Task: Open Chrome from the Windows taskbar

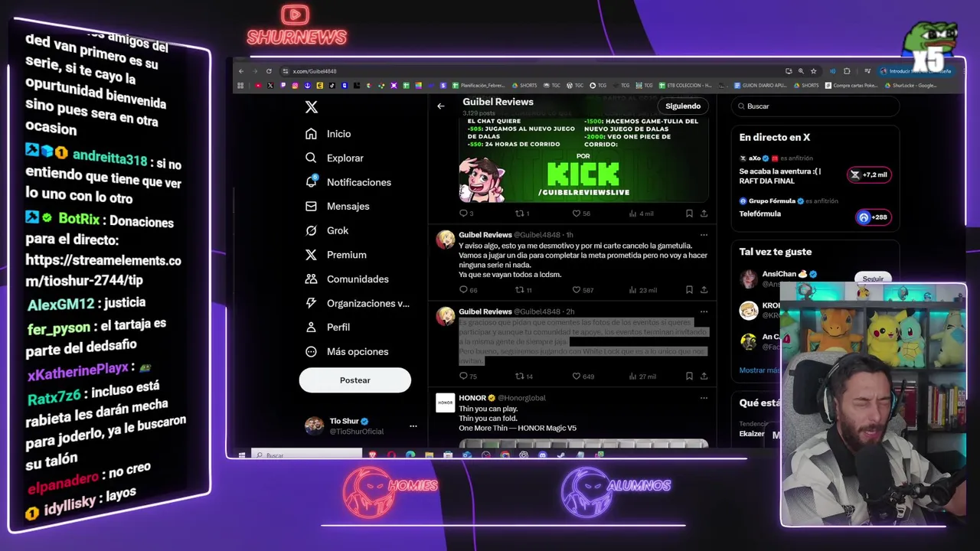Action: pyautogui.click(x=505, y=455)
